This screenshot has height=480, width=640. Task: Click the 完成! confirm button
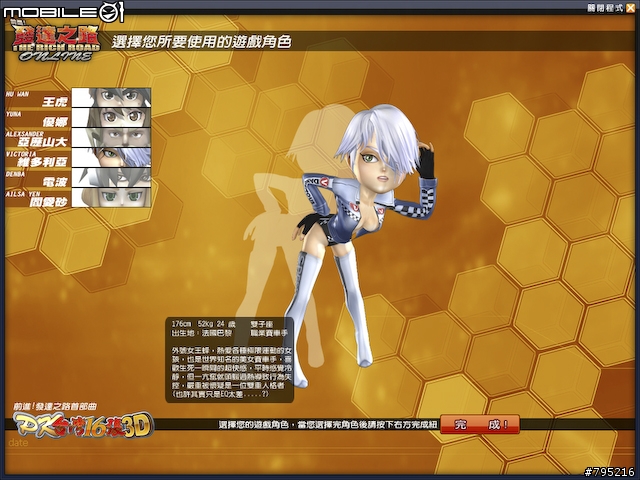480,424
